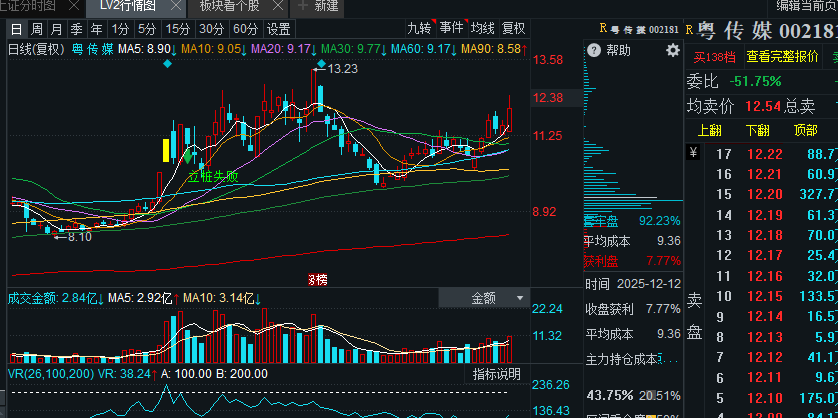Click the yellow bar signal marker on the chart
The width and height of the screenshot is (838, 418).
(166, 150)
